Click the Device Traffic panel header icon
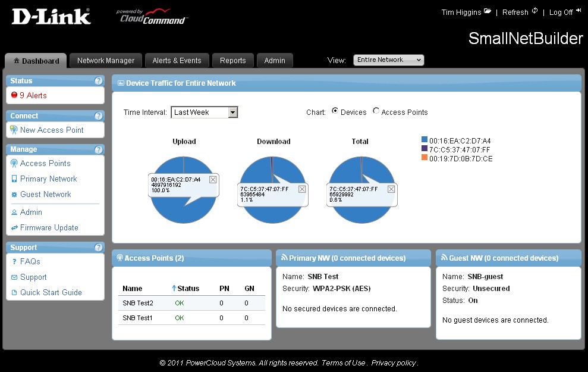Viewport: 588px width, 372px height. pyautogui.click(x=121, y=83)
